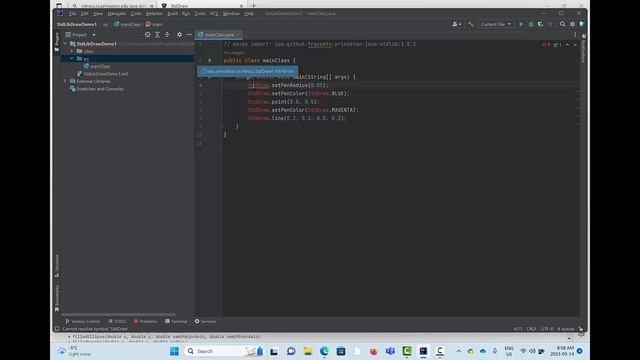Click the Select Opened File target icon
The width and height of the screenshot is (640, 360).
click(148, 35)
